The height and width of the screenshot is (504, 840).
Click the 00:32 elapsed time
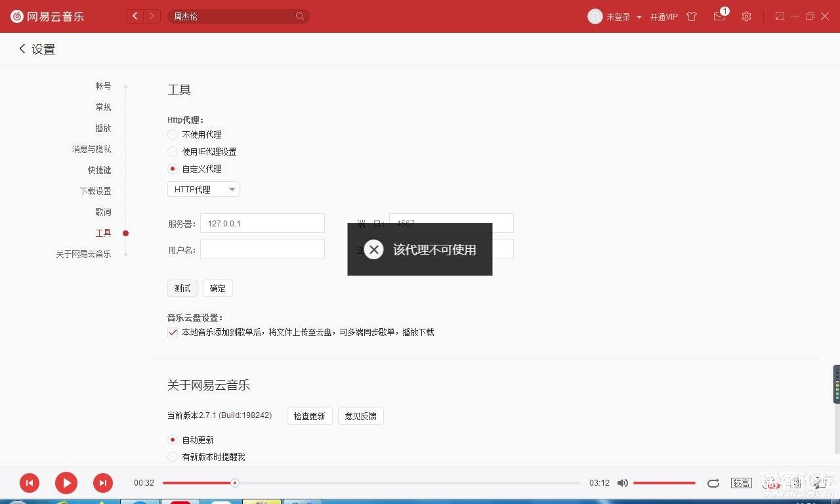(x=144, y=483)
